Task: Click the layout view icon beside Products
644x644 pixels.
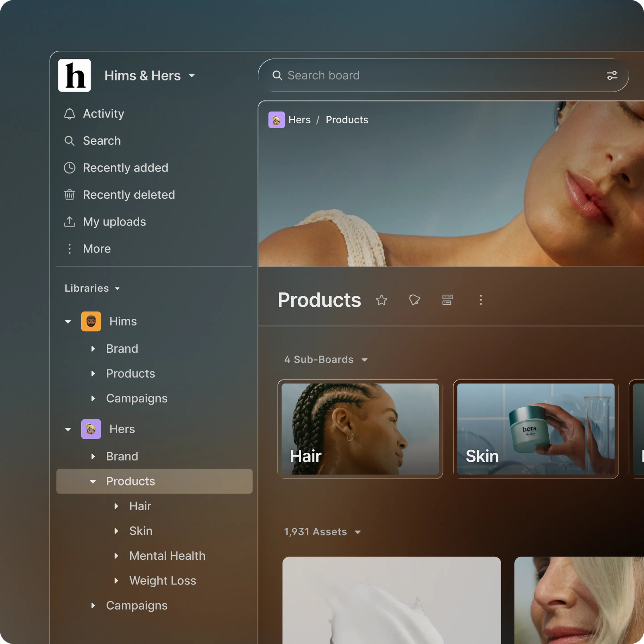Action: 447,300
